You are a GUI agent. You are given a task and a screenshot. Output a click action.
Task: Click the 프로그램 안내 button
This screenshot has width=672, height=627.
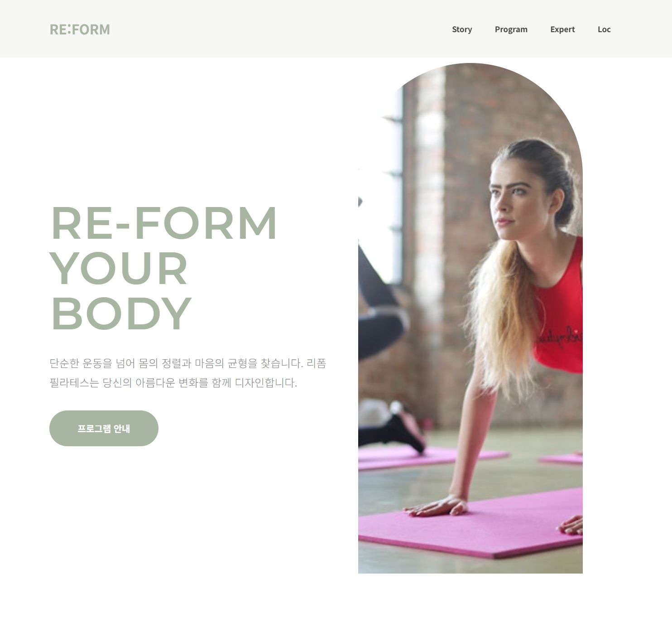coord(104,428)
